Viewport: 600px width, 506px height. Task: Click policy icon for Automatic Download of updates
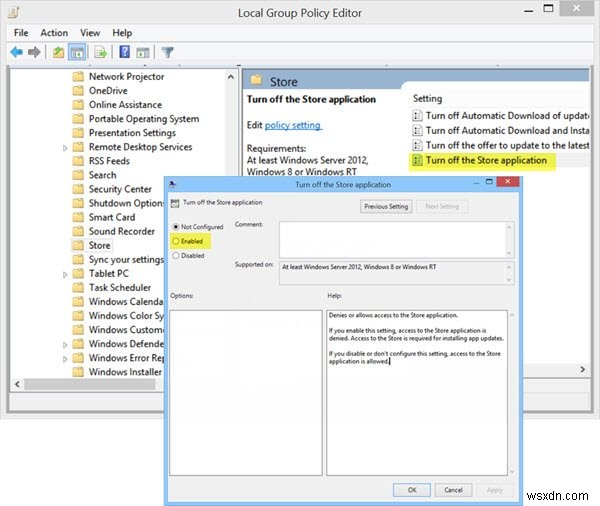point(417,116)
